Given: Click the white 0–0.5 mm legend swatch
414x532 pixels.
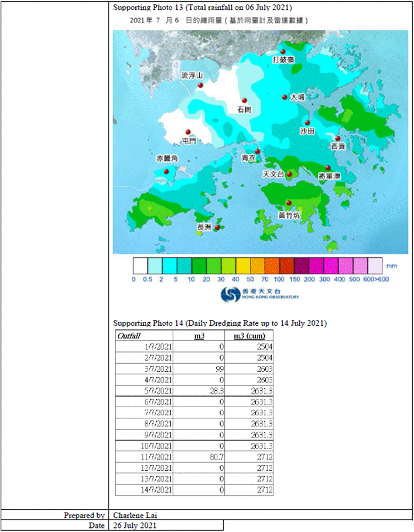Looking at the screenshot, I should [x=141, y=267].
